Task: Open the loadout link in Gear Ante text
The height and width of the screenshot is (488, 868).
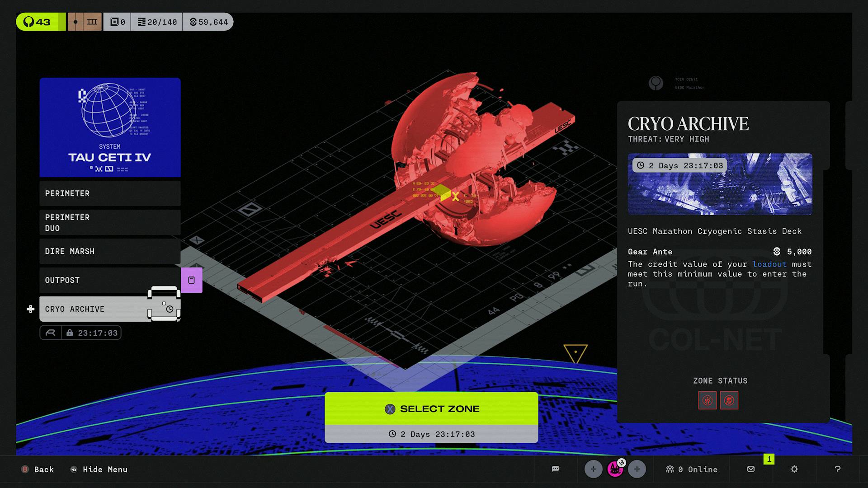Action: coord(769,264)
